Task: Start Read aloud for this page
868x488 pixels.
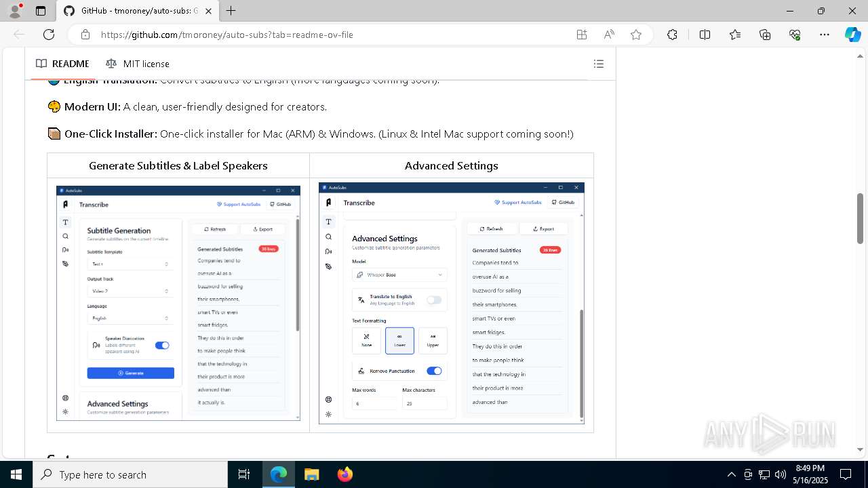Action: click(609, 35)
